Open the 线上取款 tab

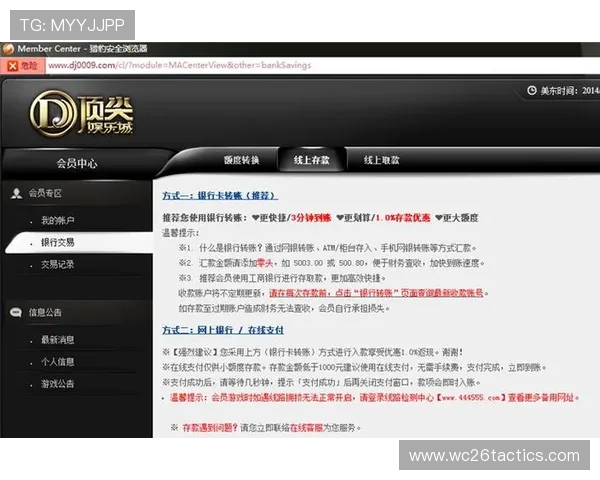pos(382,160)
